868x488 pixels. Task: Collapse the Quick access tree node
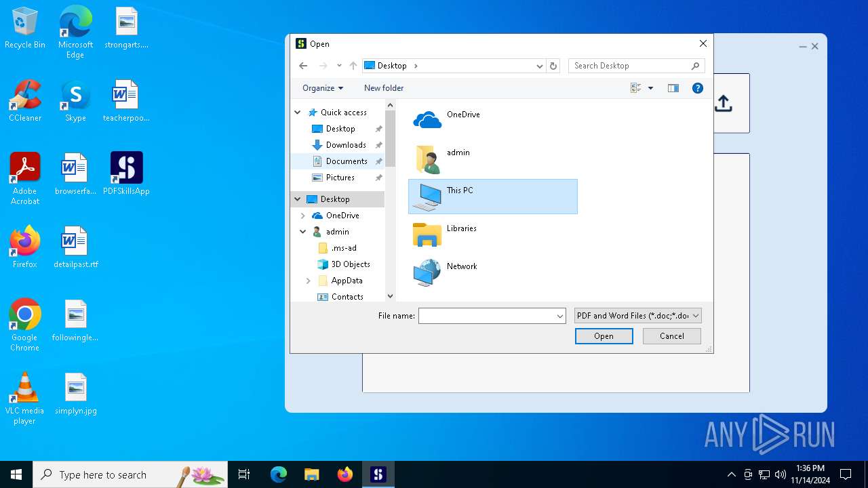click(x=298, y=113)
